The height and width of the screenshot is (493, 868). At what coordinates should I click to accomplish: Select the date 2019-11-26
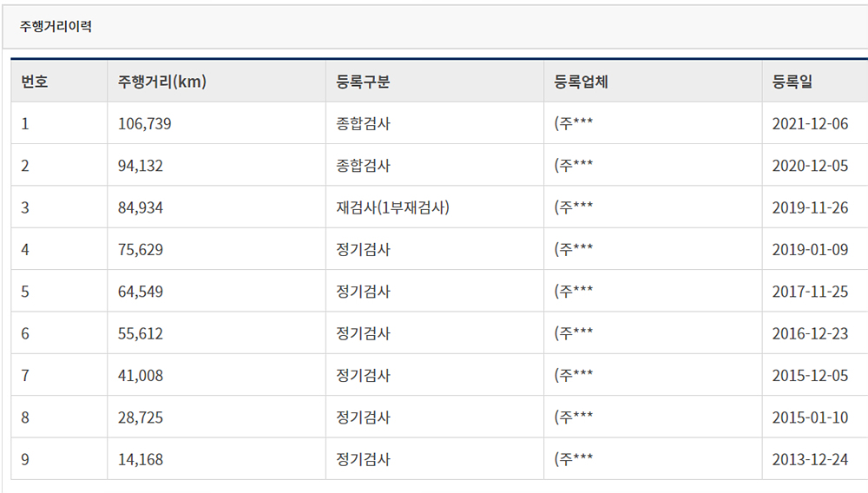coord(810,207)
